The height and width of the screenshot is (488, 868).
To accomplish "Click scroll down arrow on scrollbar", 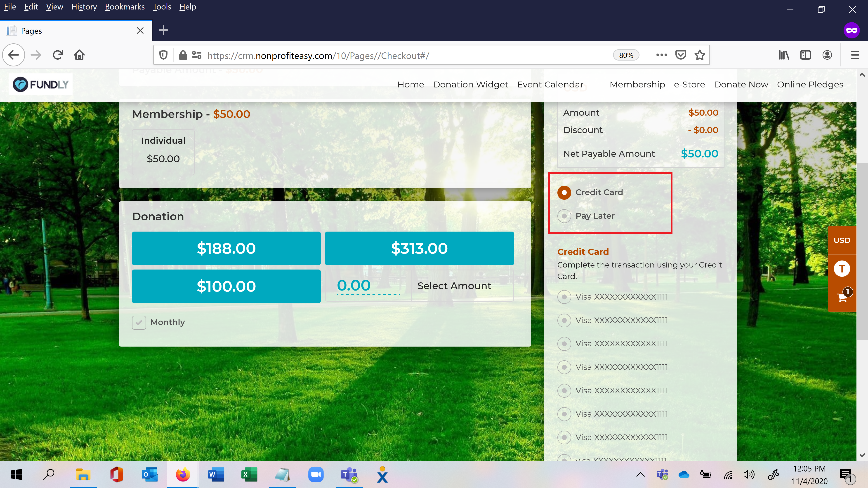I will coord(862,455).
